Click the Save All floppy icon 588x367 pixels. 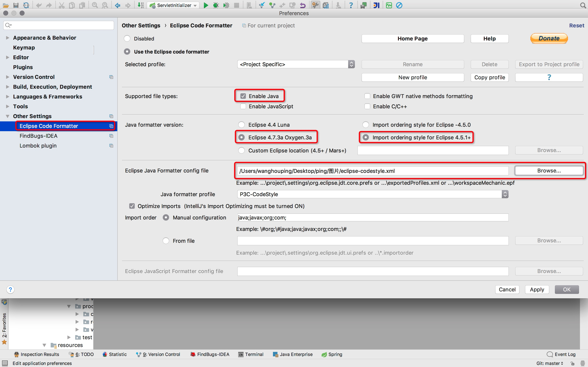point(16,5)
